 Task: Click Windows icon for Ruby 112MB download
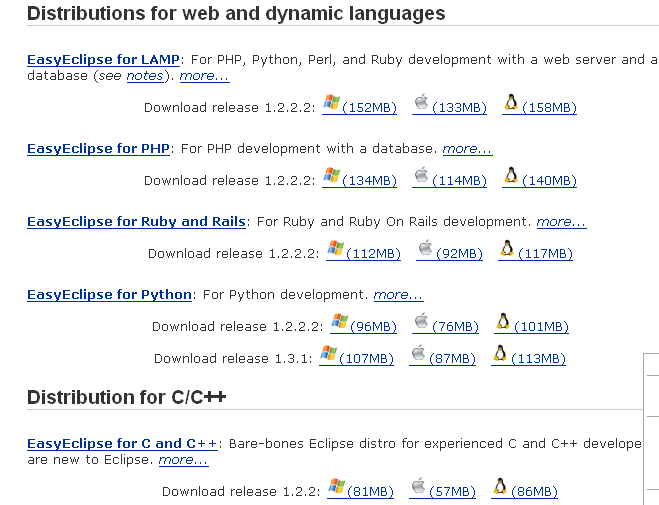(x=336, y=248)
